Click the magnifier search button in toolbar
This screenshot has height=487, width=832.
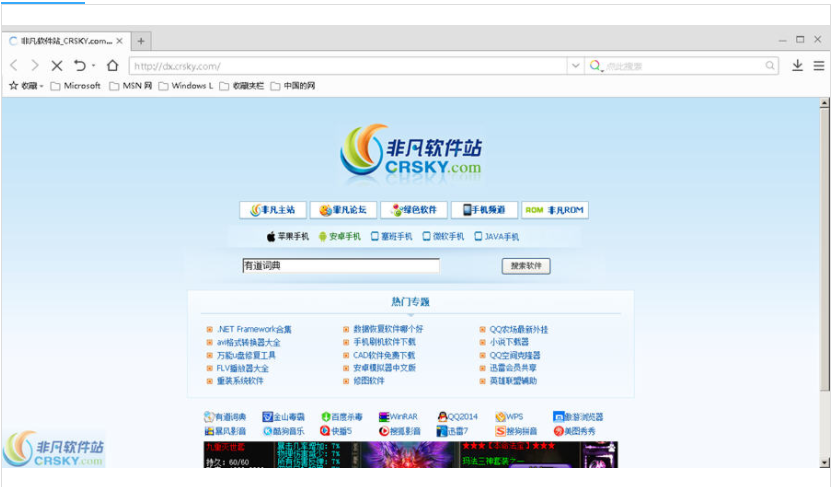770,66
